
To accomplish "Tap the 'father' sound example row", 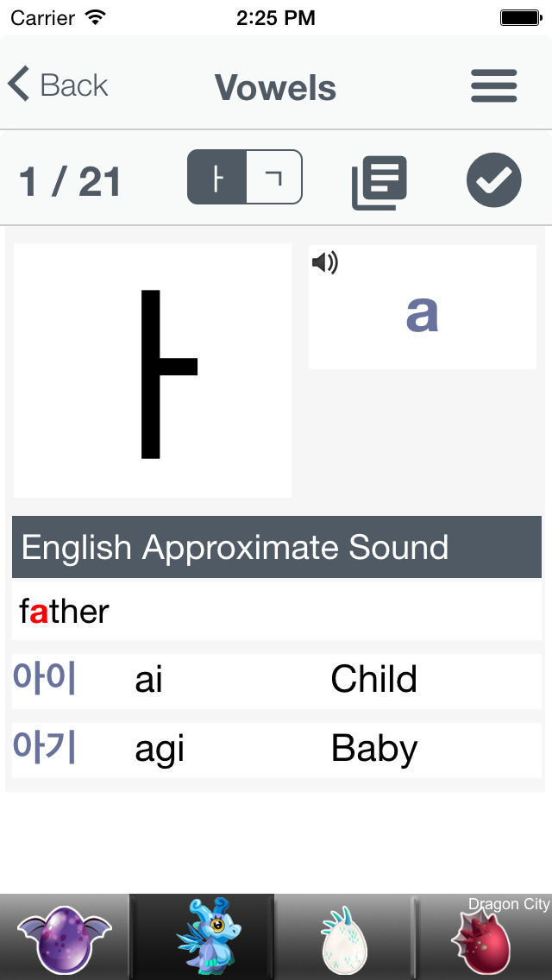I will pos(276,612).
